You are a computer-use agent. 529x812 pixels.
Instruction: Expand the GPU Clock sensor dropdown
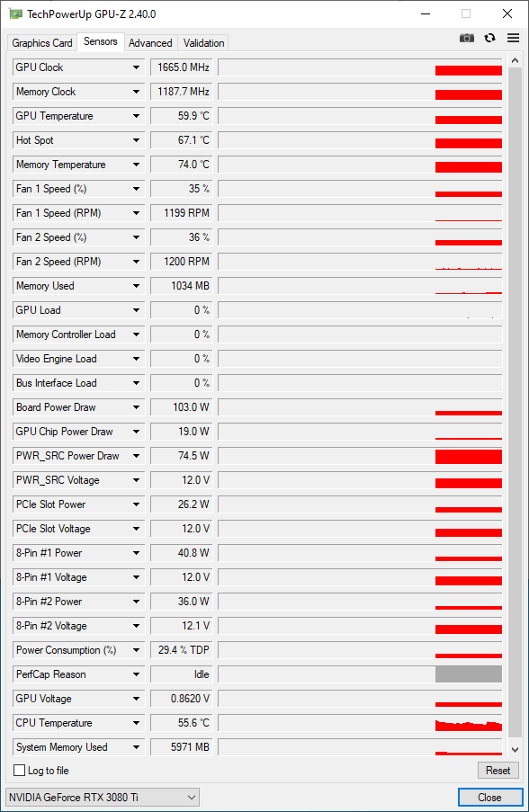click(136, 67)
